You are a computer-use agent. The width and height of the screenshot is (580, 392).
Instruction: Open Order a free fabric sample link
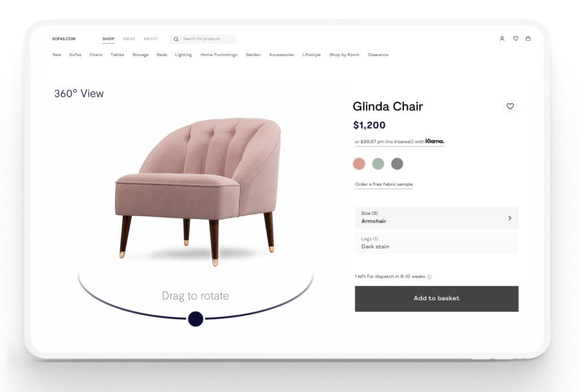tap(383, 184)
